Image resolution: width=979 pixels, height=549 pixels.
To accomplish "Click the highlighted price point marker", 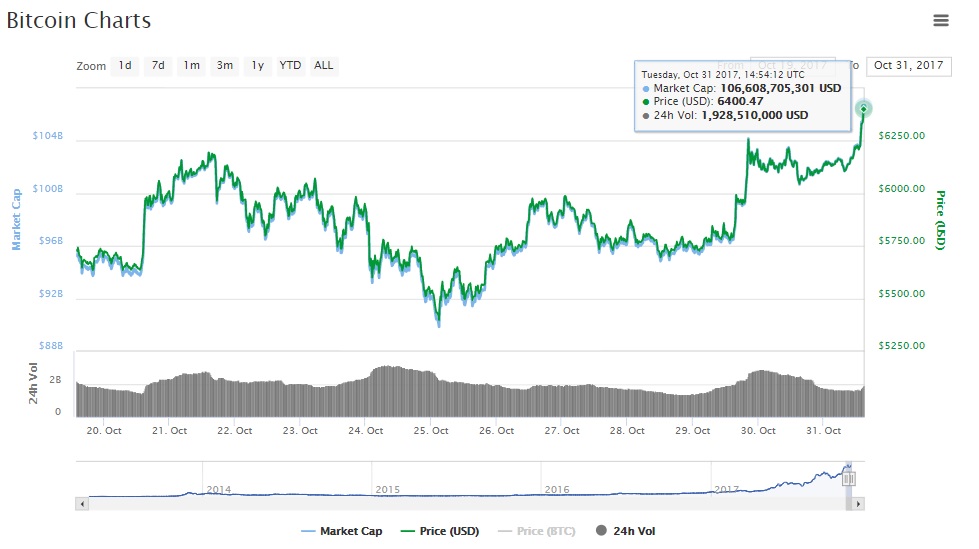I will pos(863,109).
